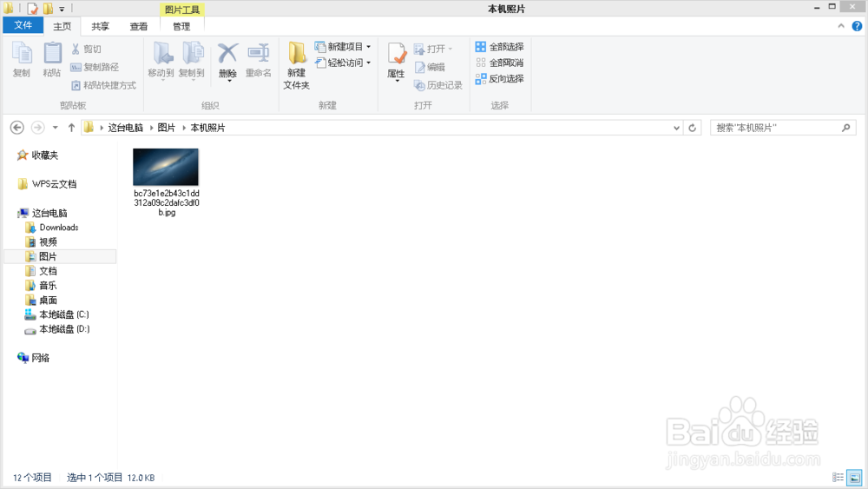This screenshot has height=489, width=868.
Task: Click Paste shortcut (粘贴快捷方式)
Action: [103, 85]
